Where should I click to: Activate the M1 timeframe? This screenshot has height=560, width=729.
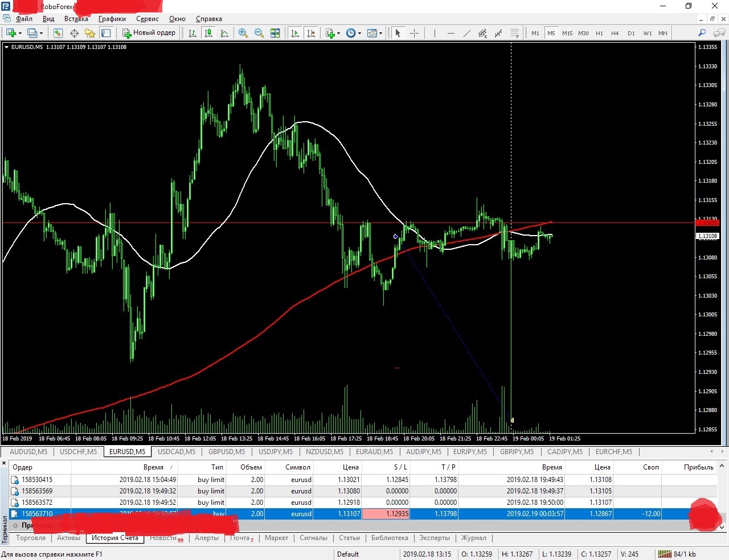click(535, 33)
